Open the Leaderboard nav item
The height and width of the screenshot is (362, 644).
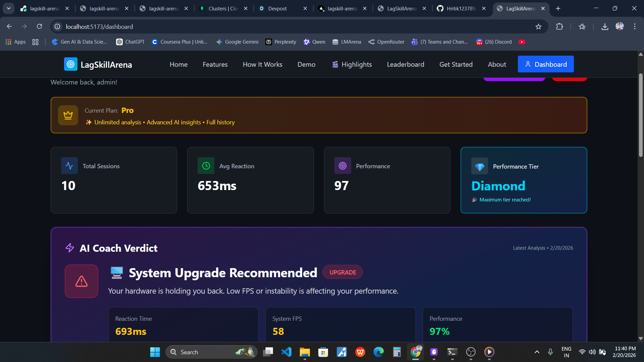[405, 64]
